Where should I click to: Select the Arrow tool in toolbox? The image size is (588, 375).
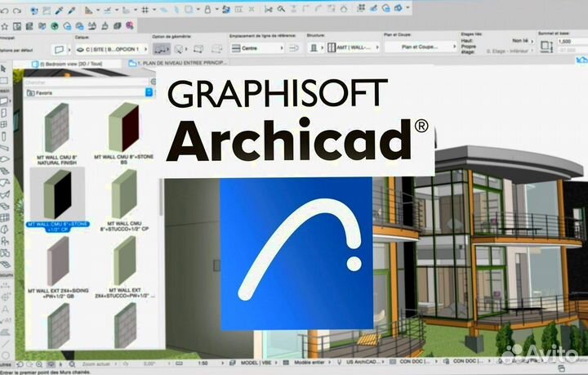pyautogui.click(x=4, y=69)
